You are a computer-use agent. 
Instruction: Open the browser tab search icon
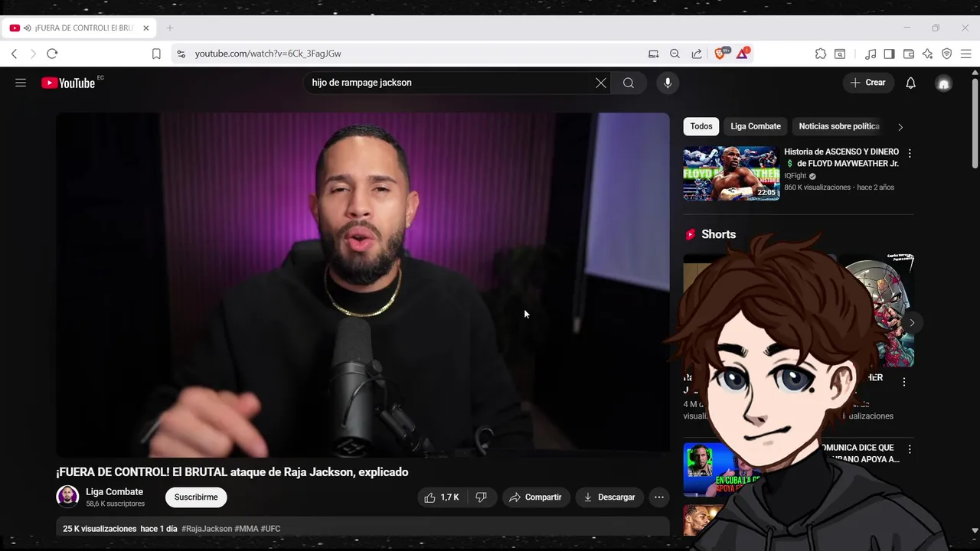pyautogui.click(x=840, y=54)
